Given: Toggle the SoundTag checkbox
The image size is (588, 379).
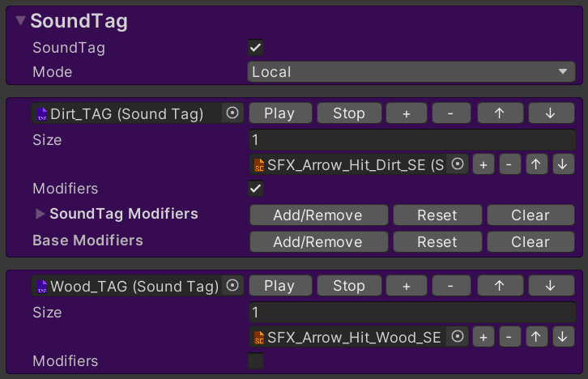Looking at the screenshot, I should click(255, 48).
